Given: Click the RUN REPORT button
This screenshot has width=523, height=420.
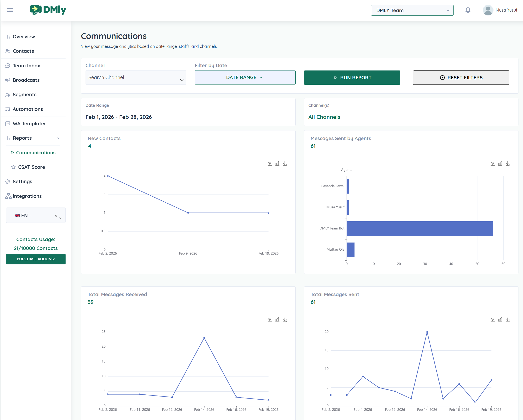Looking at the screenshot, I should (352, 78).
